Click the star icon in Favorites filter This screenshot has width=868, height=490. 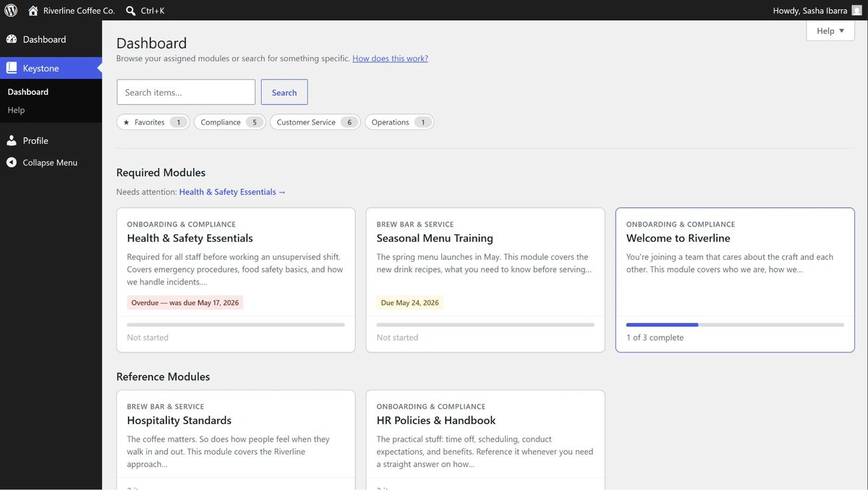127,122
